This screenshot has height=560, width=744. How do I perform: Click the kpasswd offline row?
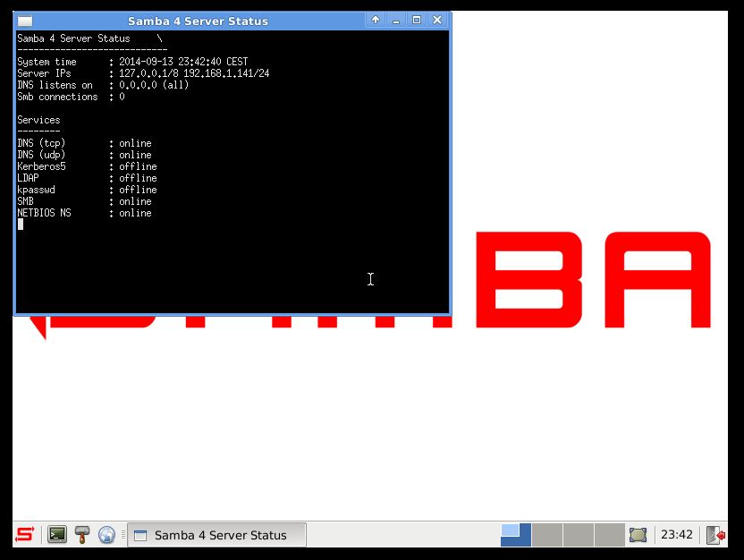pos(87,190)
